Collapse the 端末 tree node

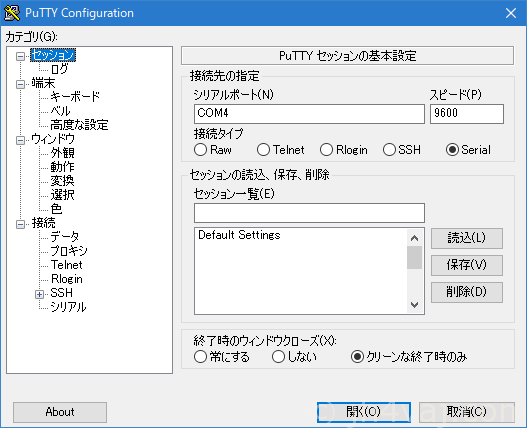(21, 84)
